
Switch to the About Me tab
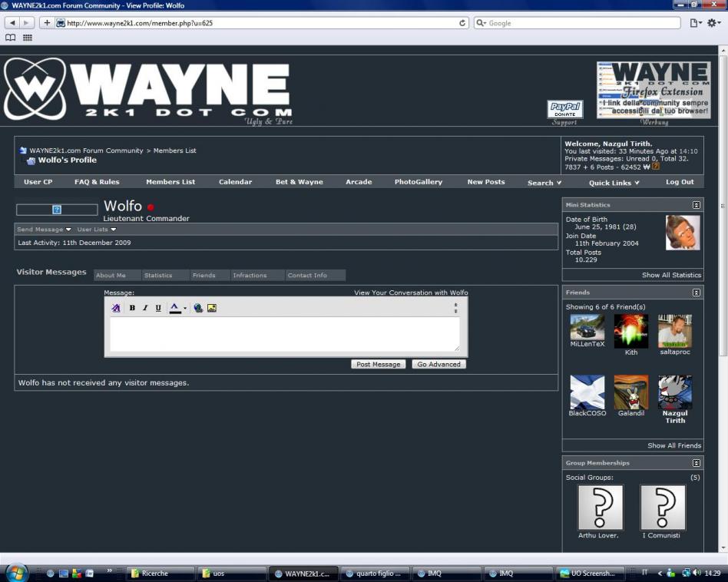click(117, 275)
